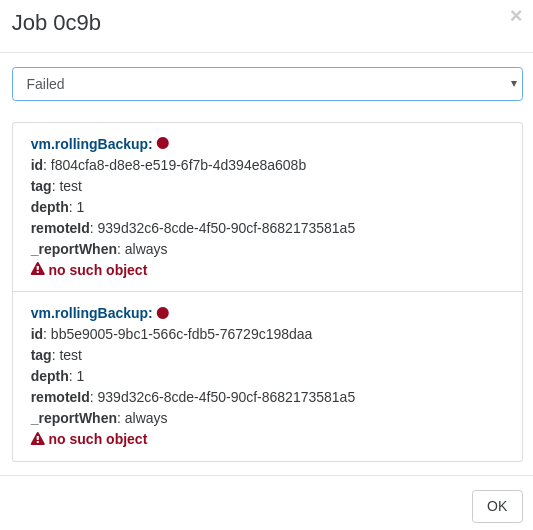Click the first vm.rollingBackup heading
This screenshot has width=533, height=530.
point(91,144)
